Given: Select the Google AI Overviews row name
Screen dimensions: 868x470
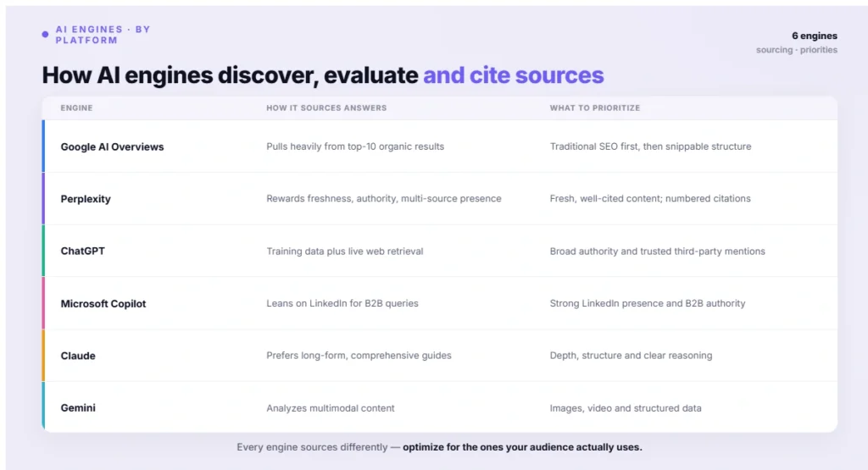Looking at the screenshot, I should [113, 147].
